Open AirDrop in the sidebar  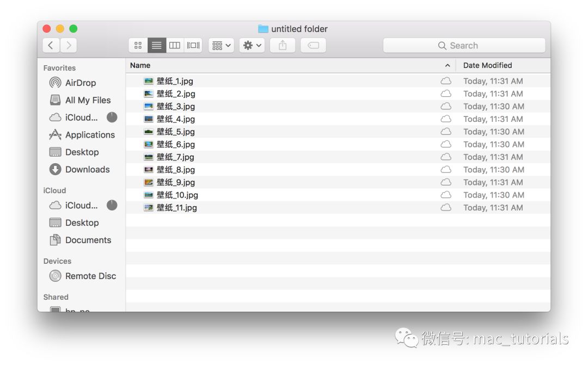(80, 83)
